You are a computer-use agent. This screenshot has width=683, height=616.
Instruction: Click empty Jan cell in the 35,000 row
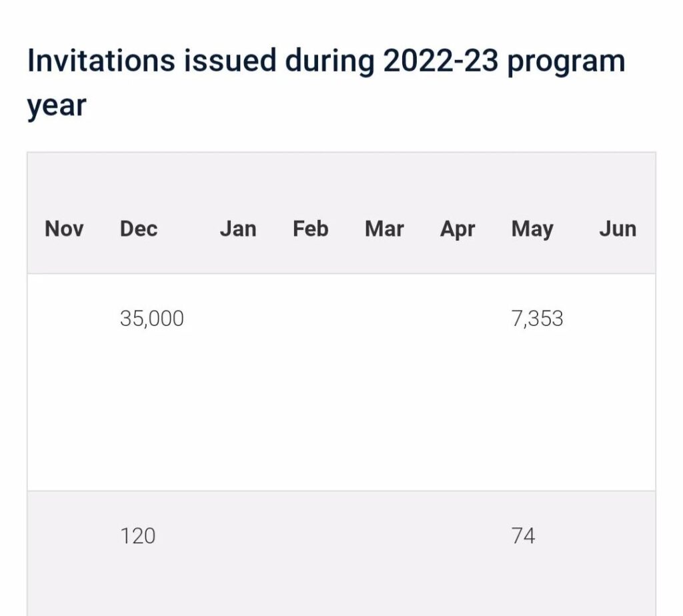(238, 319)
